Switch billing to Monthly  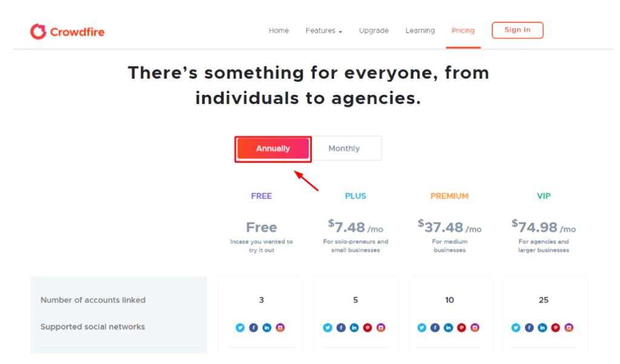345,149
